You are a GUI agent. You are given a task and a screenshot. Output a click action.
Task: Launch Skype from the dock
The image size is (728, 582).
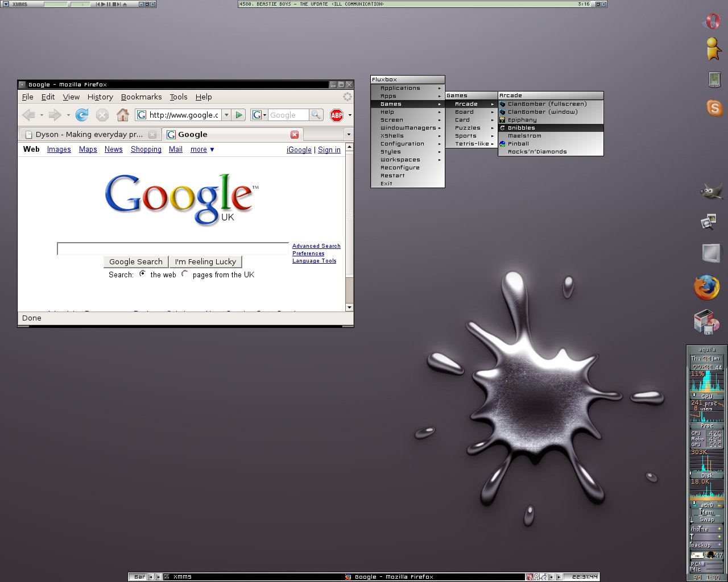(714, 107)
